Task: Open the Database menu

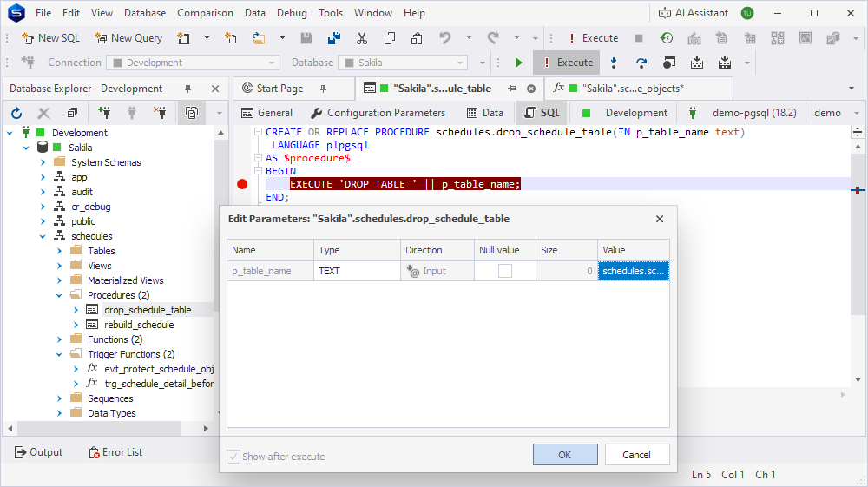Action: (145, 13)
